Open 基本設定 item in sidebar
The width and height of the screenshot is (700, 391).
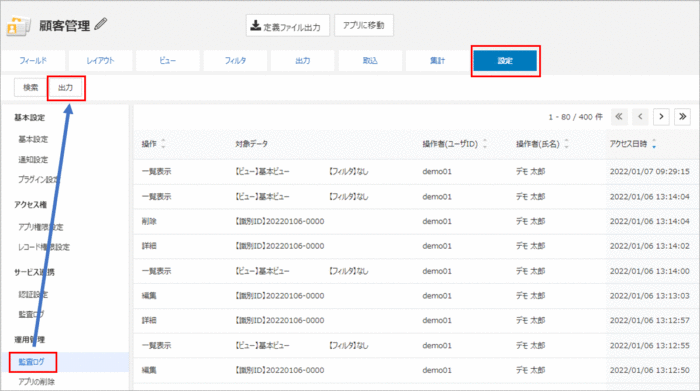pos(33,139)
